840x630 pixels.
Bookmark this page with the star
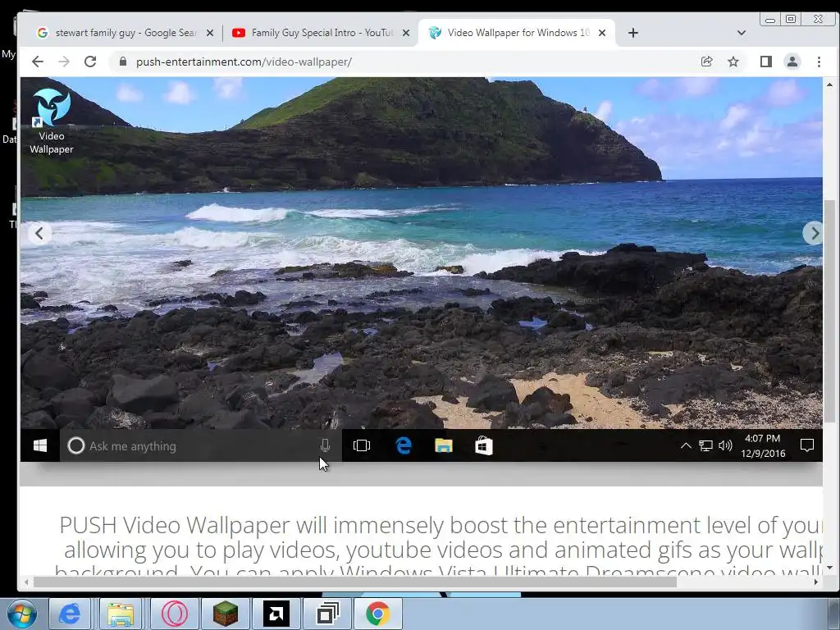pyautogui.click(x=733, y=62)
